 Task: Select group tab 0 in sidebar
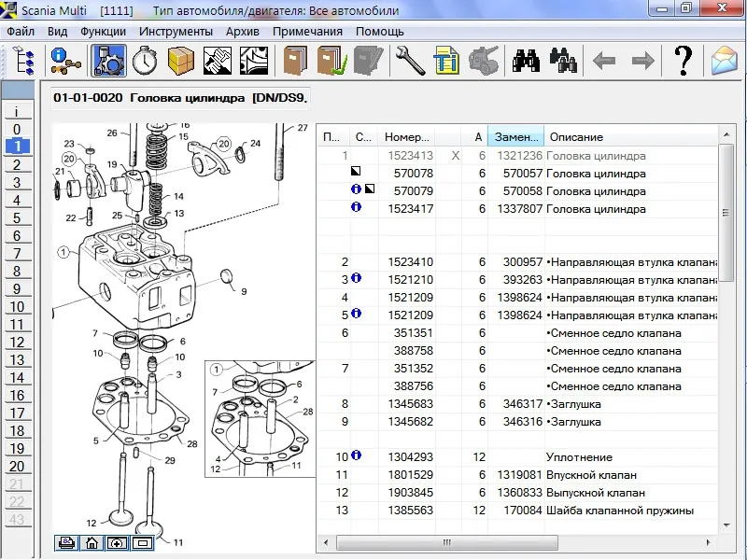18,129
